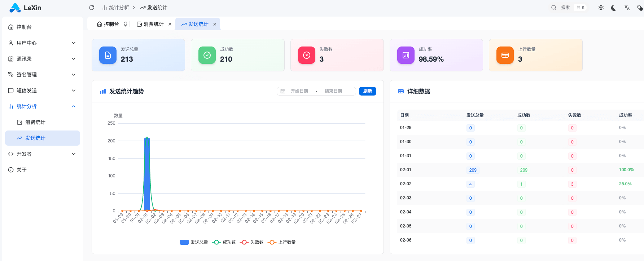Click the 结束日期 input field
This screenshot has width=644, height=261.
click(333, 91)
